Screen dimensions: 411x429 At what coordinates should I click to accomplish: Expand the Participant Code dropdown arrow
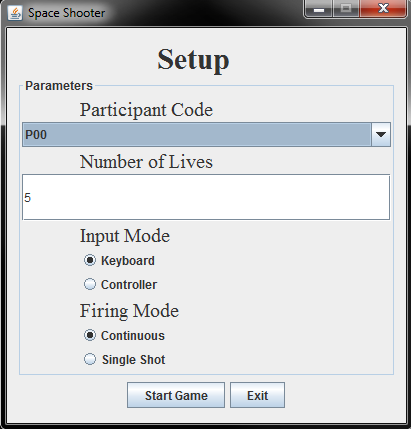point(381,134)
